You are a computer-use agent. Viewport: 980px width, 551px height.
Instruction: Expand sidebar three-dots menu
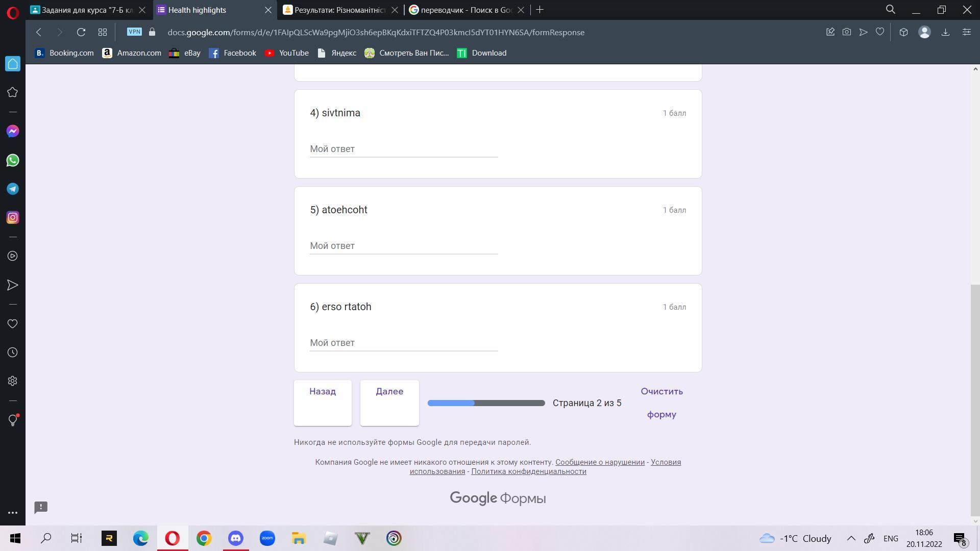(13, 513)
